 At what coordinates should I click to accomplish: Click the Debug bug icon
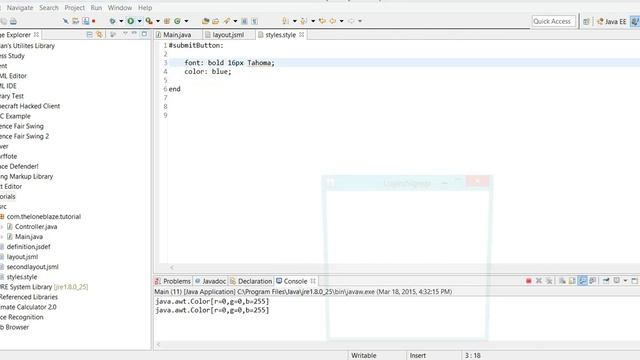coord(112,21)
